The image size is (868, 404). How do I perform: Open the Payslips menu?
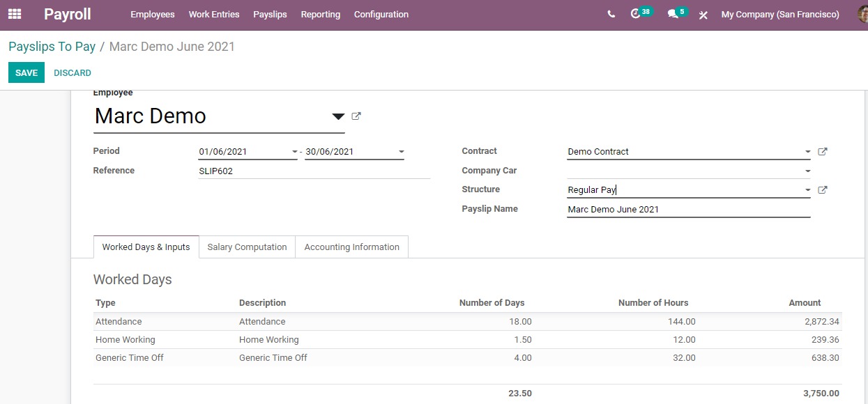click(x=270, y=14)
